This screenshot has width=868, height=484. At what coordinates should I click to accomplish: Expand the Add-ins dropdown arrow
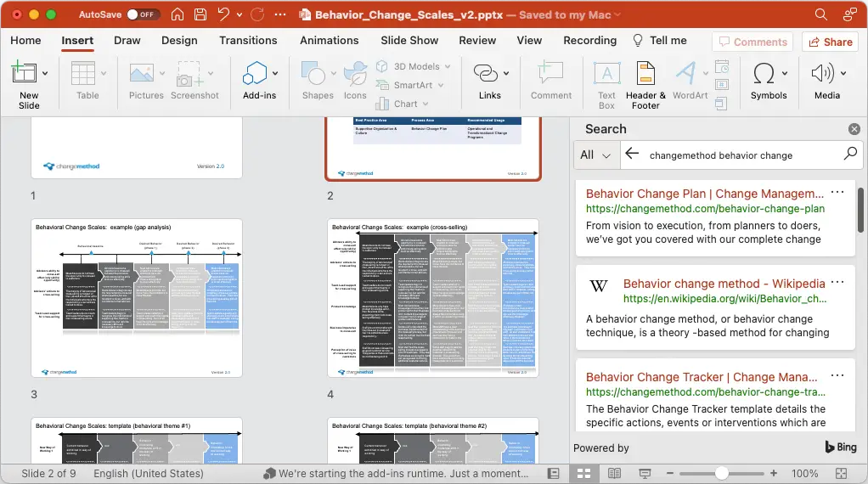275,73
